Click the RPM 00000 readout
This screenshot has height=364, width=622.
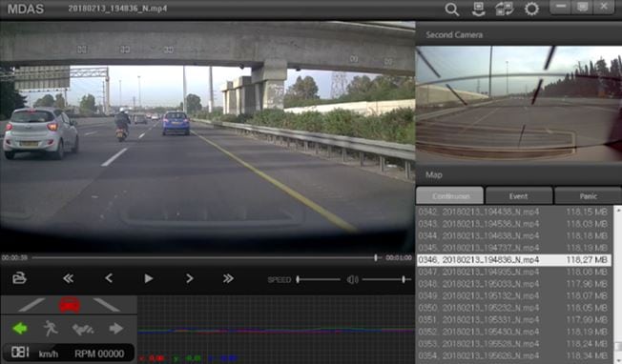point(99,354)
